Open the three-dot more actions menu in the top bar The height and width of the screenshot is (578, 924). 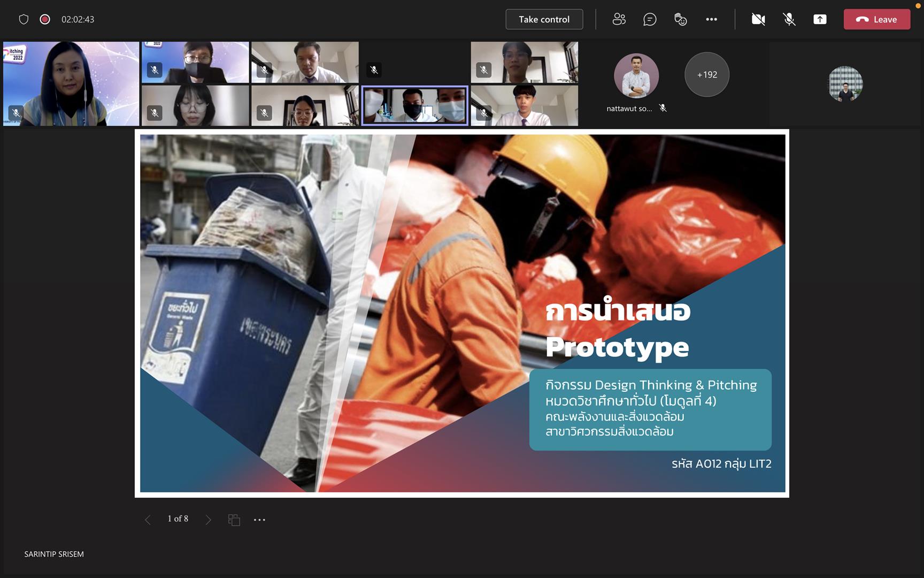[x=711, y=19]
